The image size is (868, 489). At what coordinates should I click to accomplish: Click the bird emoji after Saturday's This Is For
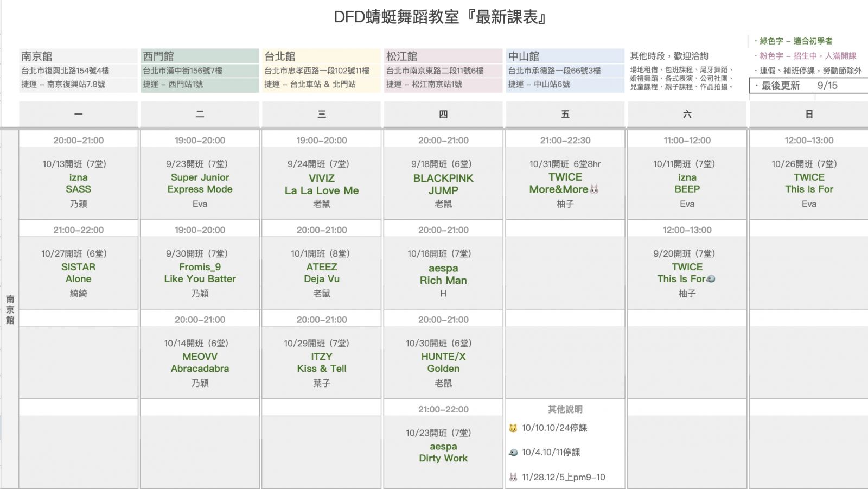point(711,279)
